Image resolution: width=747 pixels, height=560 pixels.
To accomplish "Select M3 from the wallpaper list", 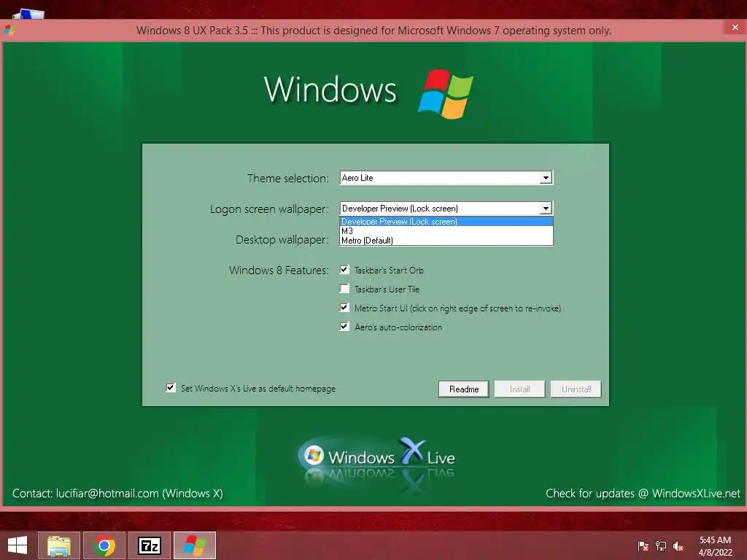I will click(446, 231).
